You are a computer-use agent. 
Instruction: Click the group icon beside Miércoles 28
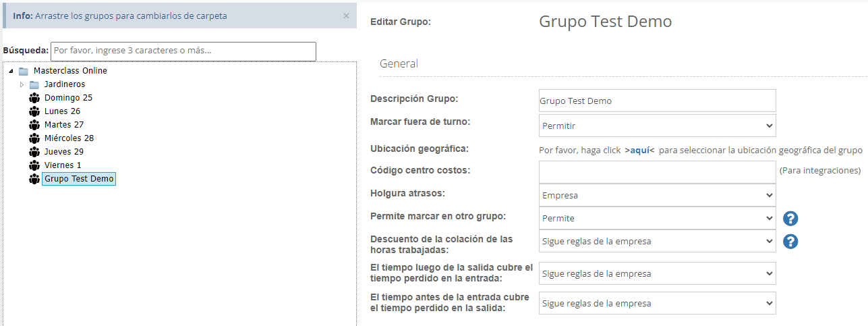[34, 138]
